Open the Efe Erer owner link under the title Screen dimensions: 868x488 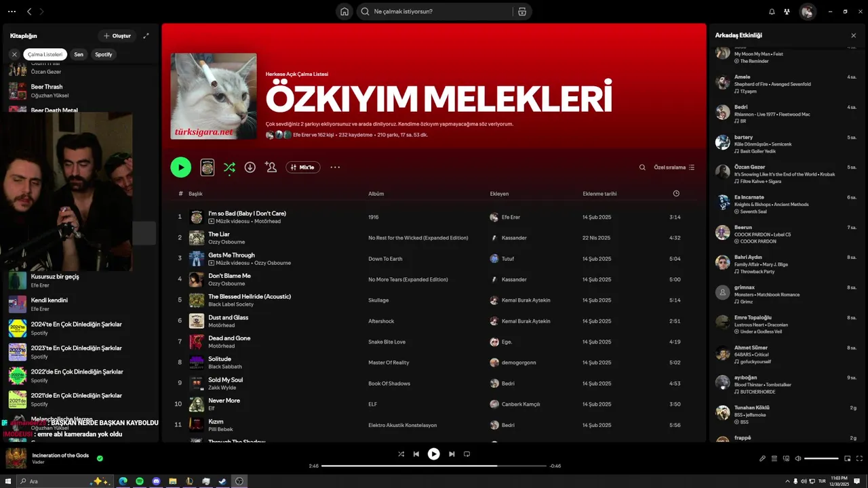[303, 135]
